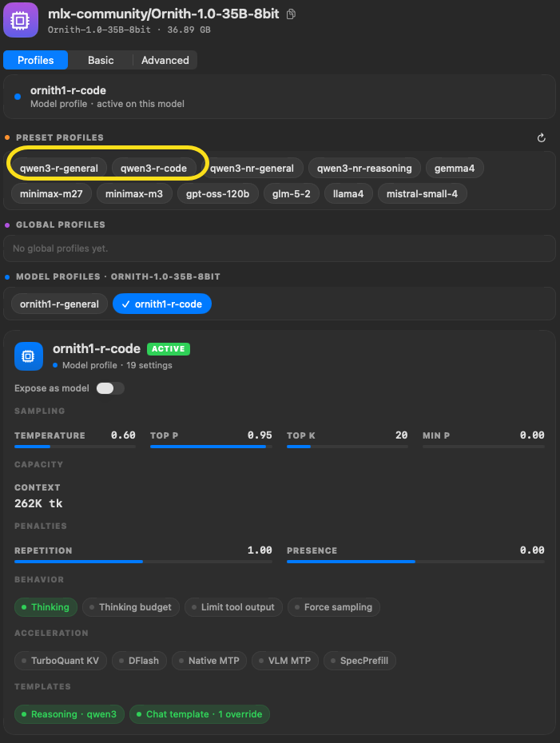Screen dimensions: 560x743
Task: Copy model name using clipboard icon
Action: pyautogui.click(x=291, y=14)
